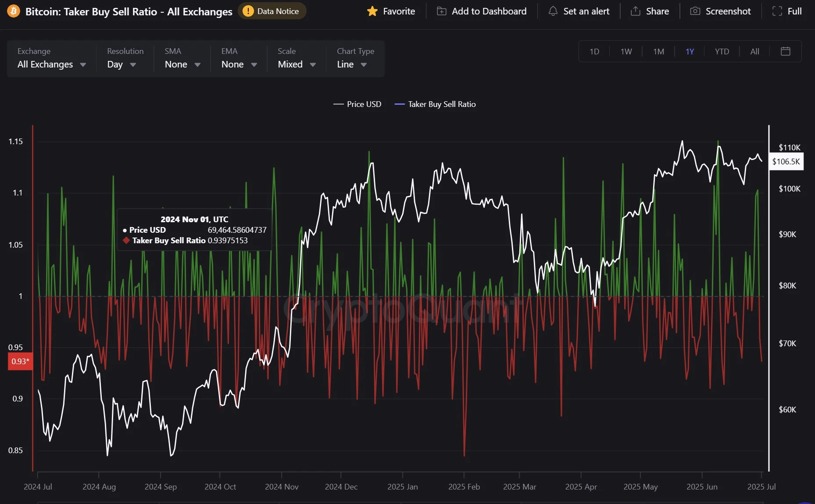The image size is (815, 504).
Task: Take a chart Screenshot via camera icon
Action: point(695,11)
